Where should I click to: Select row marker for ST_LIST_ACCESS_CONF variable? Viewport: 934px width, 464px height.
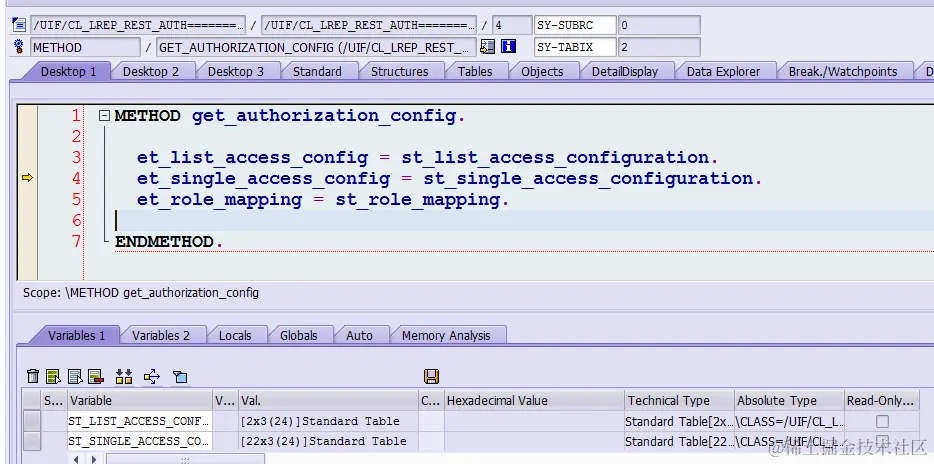pos(32,421)
